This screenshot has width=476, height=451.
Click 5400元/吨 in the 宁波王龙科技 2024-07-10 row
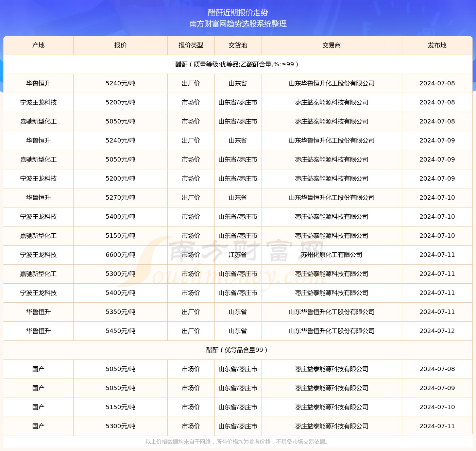click(x=120, y=217)
